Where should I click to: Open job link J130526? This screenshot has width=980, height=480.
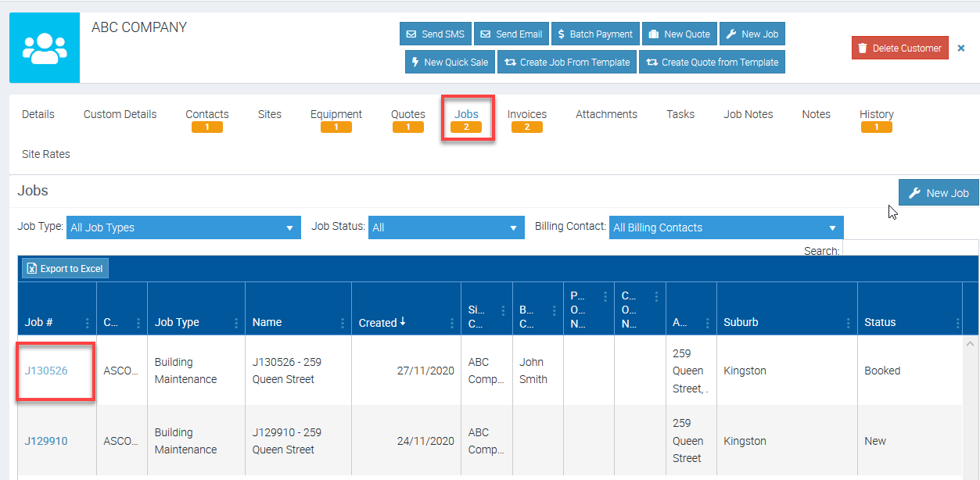(46, 371)
